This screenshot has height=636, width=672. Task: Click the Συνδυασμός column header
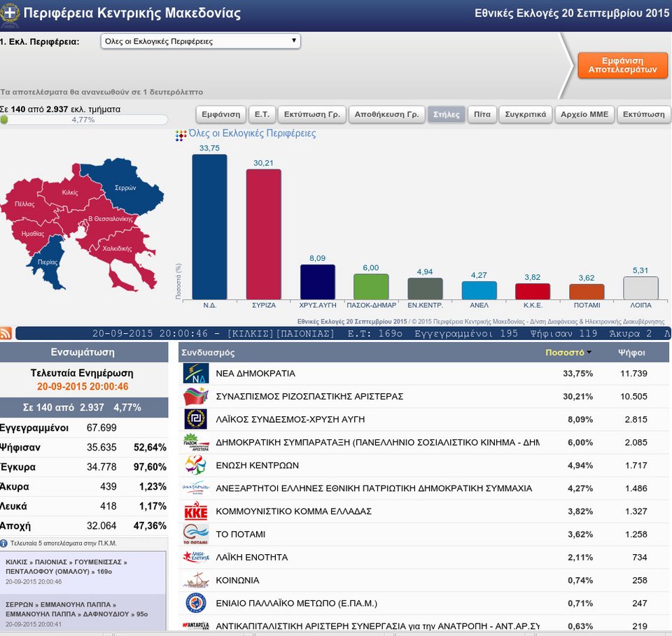[x=207, y=353]
